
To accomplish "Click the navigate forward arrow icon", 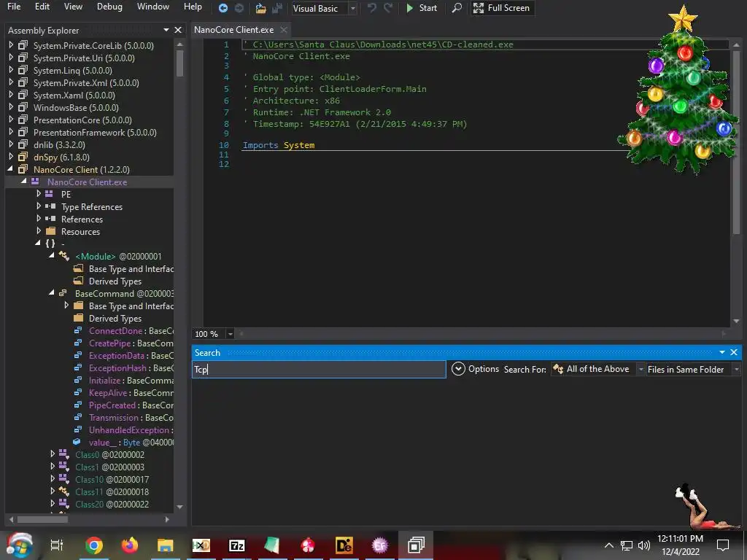I will tap(239, 8).
